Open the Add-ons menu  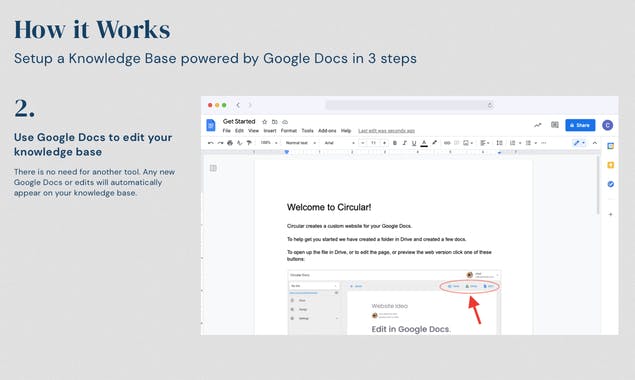pos(327,131)
